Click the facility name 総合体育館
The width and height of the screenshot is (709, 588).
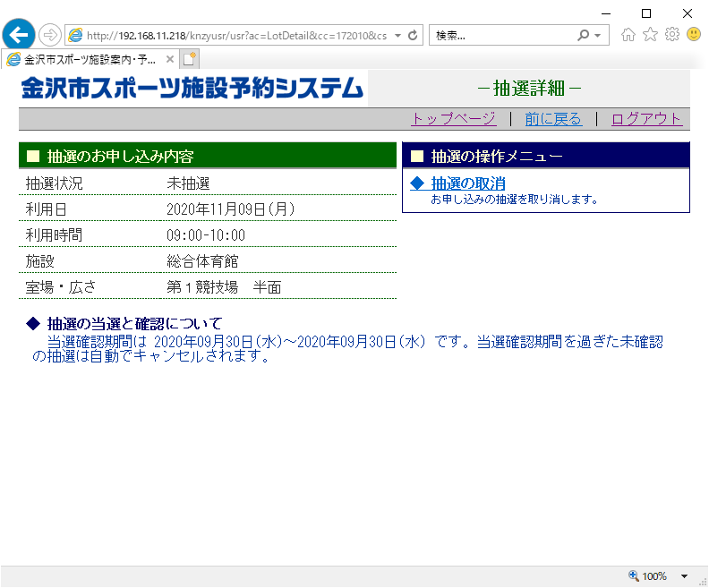point(202,261)
